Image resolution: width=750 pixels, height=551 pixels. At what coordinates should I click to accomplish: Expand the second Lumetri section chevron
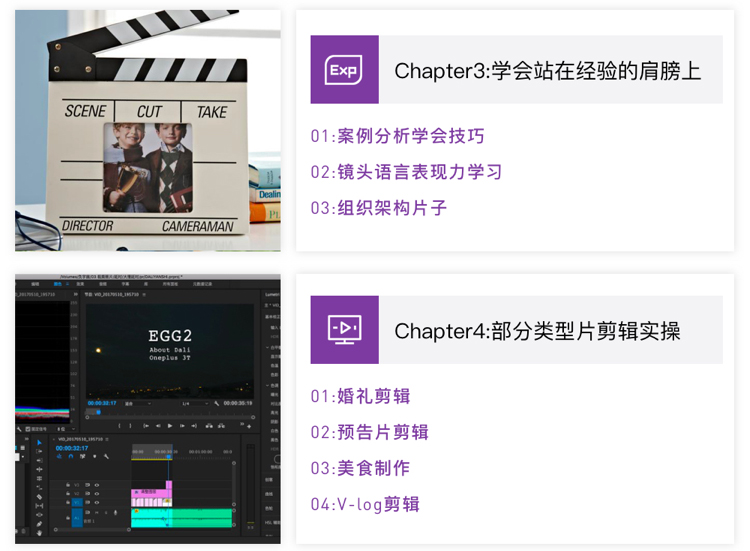coord(267,385)
